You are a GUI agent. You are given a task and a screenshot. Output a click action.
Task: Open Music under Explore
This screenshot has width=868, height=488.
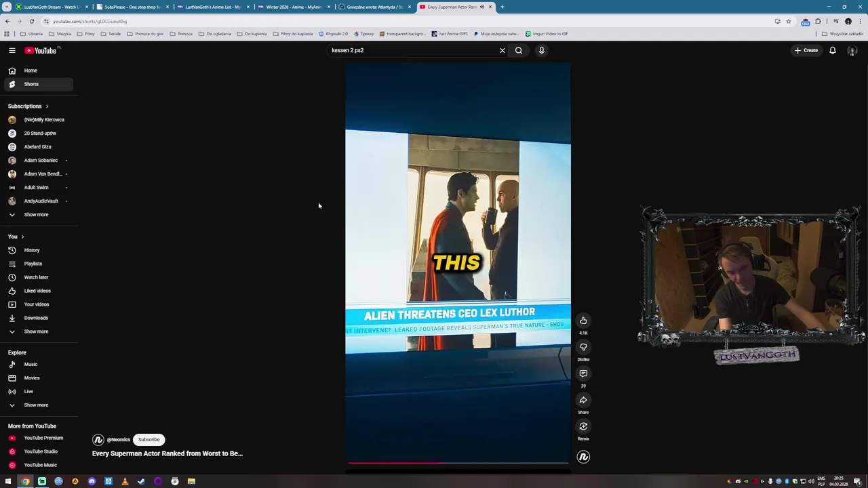pos(37,364)
